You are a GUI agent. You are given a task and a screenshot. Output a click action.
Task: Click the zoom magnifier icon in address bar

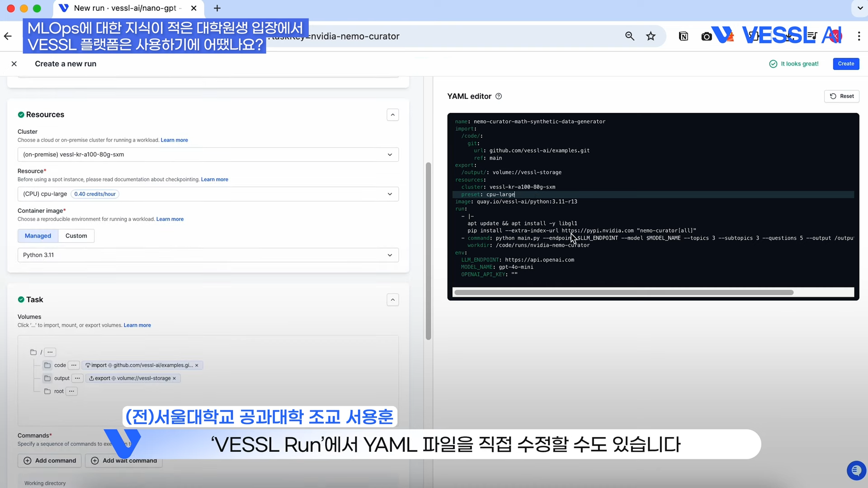[x=630, y=36]
